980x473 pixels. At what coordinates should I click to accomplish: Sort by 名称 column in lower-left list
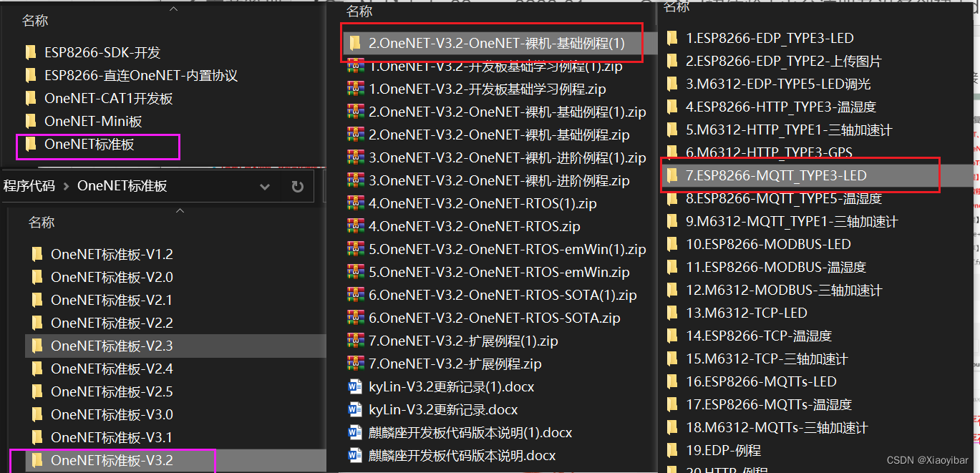click(x=42, y=223)
